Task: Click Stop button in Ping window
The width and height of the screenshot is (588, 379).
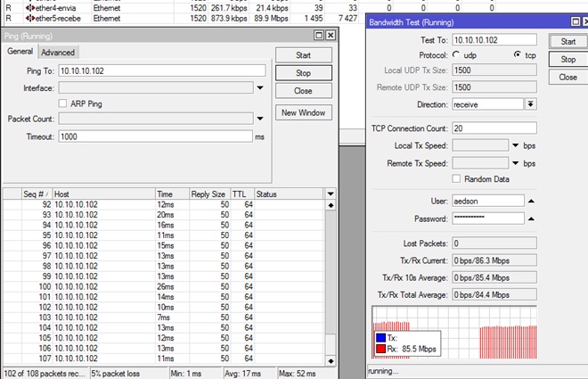Action: click(304, 73)
